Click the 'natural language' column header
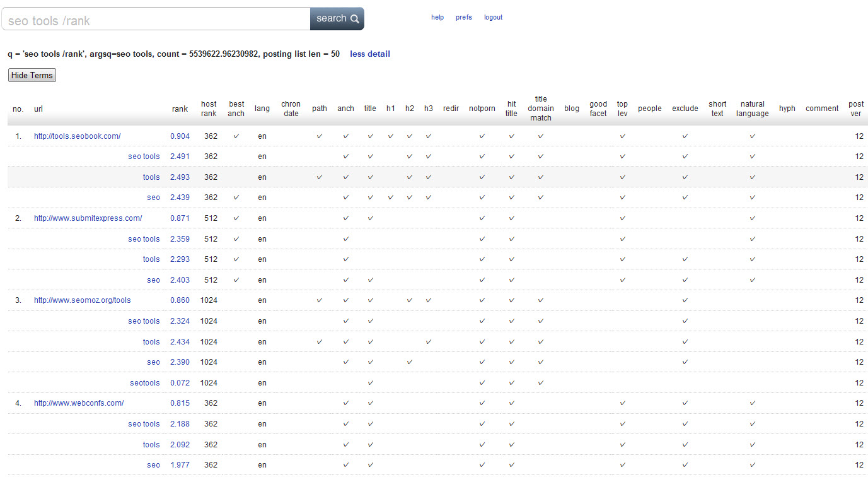Screen dimensions: 868x477 (753, 109)
